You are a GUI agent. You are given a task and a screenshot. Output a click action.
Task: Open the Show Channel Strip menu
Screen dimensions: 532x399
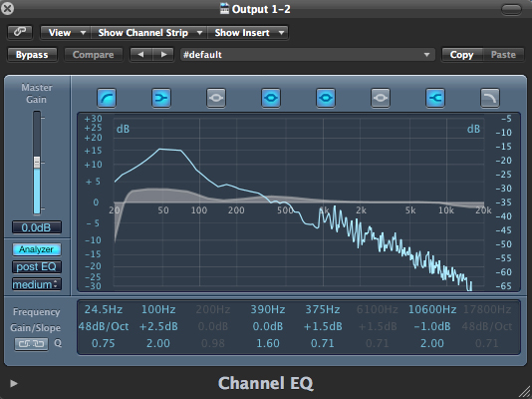point(149,33)
